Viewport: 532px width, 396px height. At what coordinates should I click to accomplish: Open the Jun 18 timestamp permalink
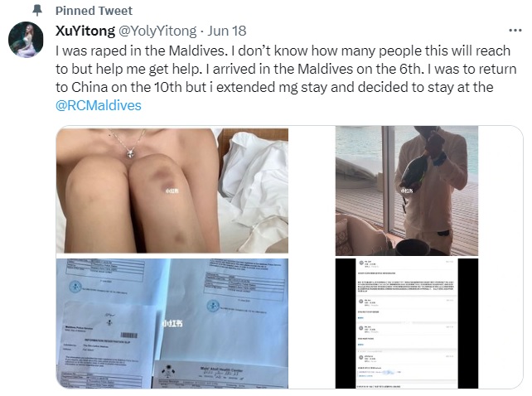227,31
